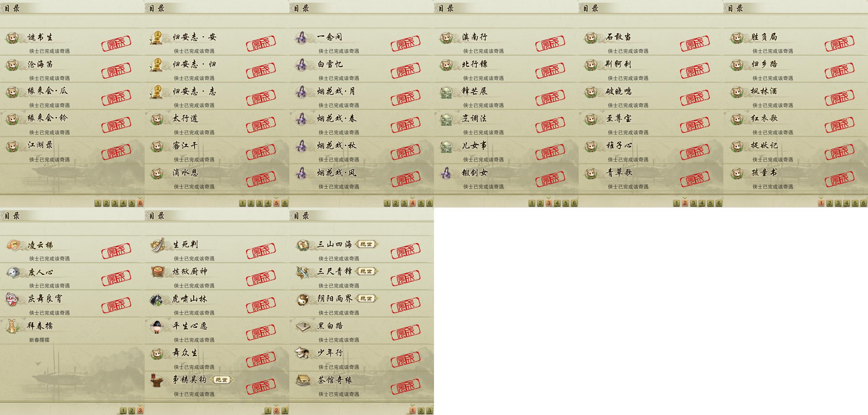
Task: Click the jade pendant icon beside 锋芒展
Action: [446, 92]
